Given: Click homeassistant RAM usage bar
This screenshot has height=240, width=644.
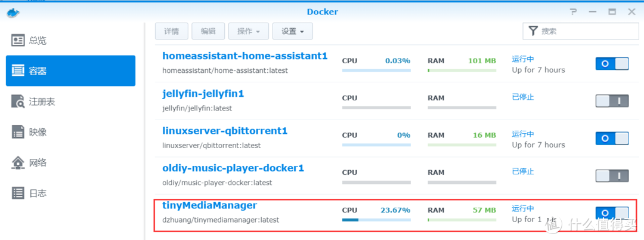Looking at the screenshot, I should (462, 70).
